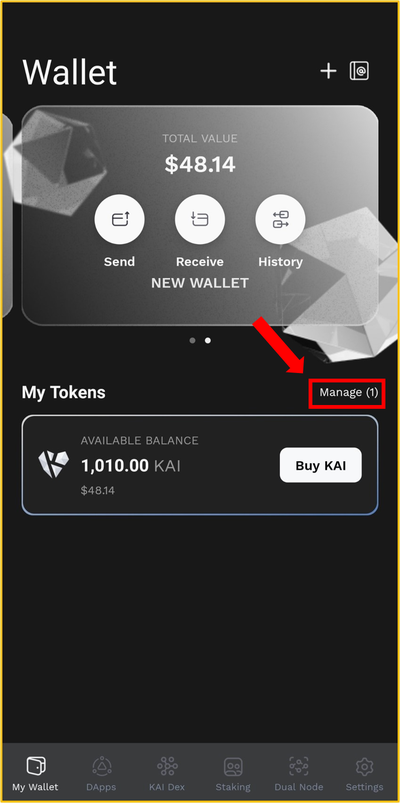Viewport: 400px width, 803px height.
Task: Open the Manage (1) tokens link
Action: click(x=348, y=393)
